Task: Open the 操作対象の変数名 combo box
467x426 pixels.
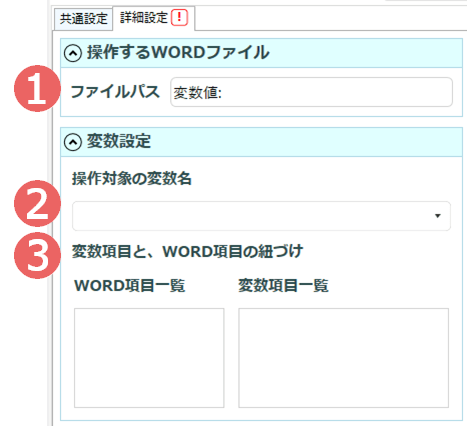Action: click(261, 216)
